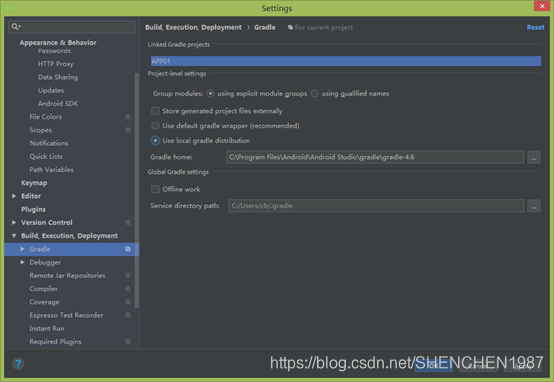The image size is (554, 382).
Task: Click the Reset link
Action: coord(535,27)
